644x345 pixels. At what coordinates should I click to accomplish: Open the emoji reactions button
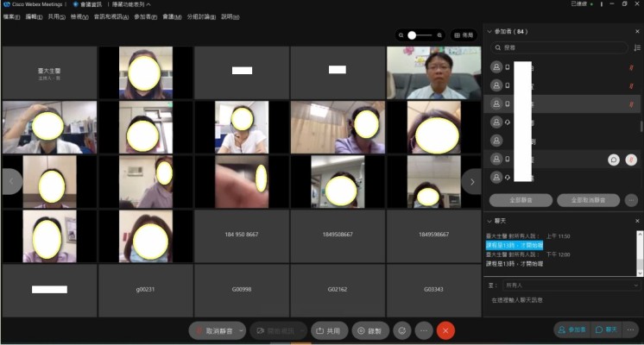point(401,330)
